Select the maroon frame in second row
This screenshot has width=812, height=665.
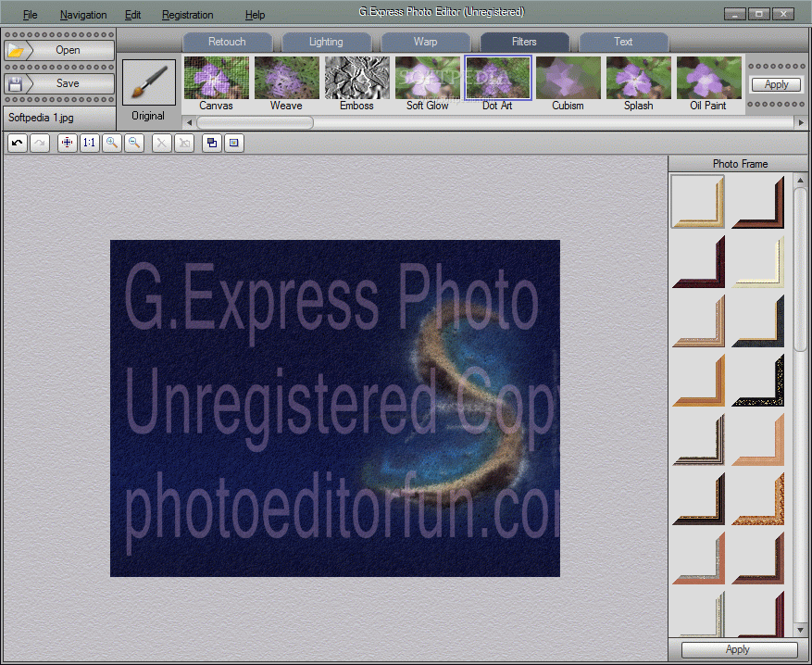698,261
